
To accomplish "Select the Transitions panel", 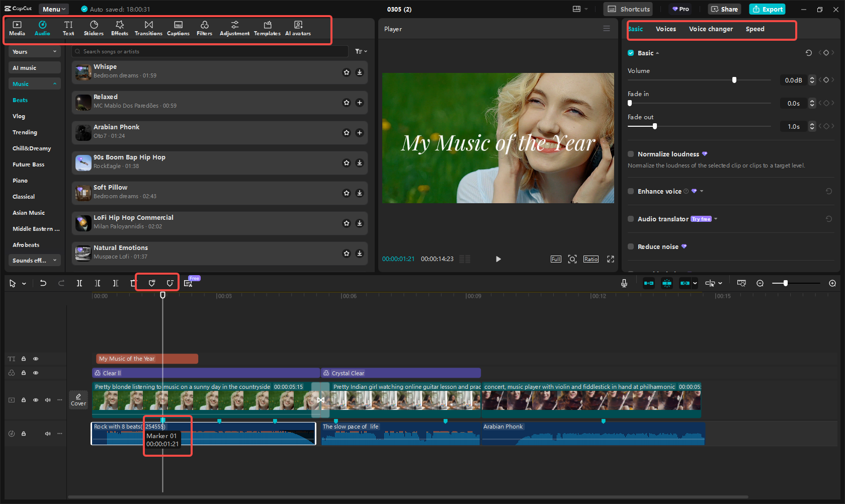I will point(148,28).
